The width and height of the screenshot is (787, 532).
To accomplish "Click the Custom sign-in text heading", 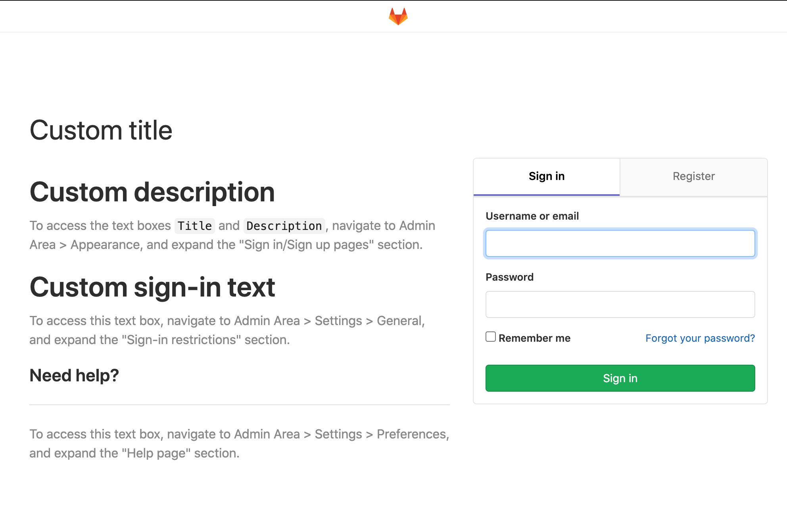I will point(152,287).
